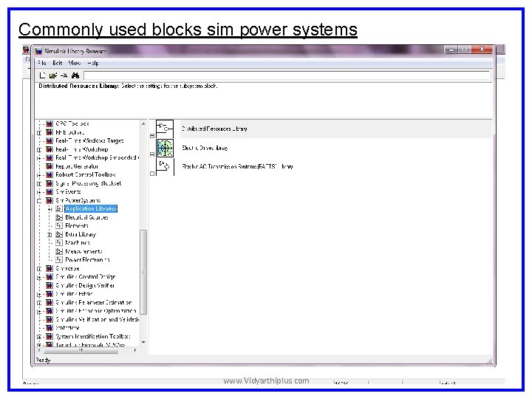Expand the box beside FACTS Library
The height and width of the screenshot is (399, 532).
pyautogui.click(x=152, y=174)
